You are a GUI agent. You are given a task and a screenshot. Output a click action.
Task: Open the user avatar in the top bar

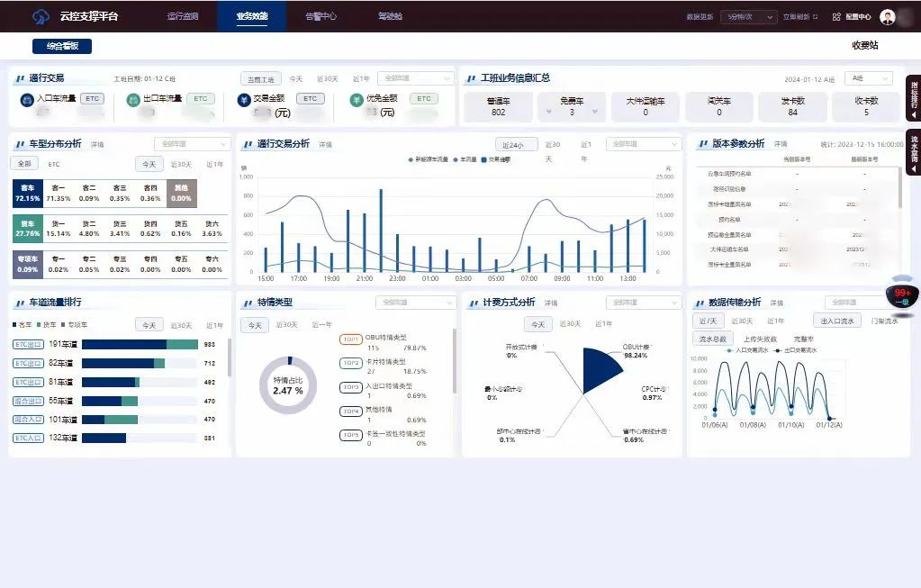(x=888, y=16)
